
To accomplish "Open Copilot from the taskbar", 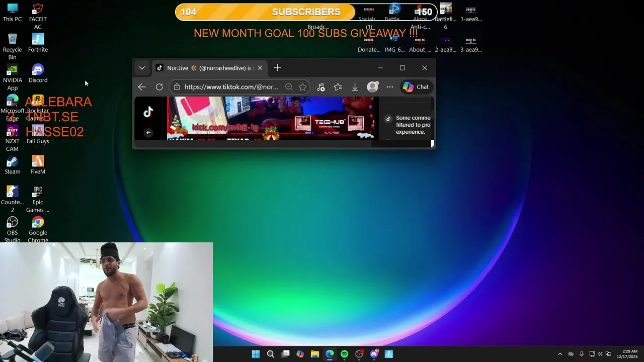I will (x=300, y=354).
